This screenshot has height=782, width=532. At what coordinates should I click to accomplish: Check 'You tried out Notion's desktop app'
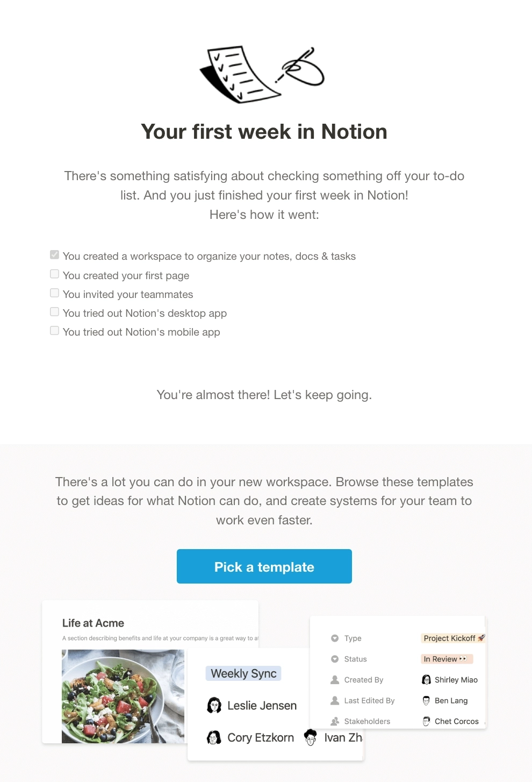(54, 311)
